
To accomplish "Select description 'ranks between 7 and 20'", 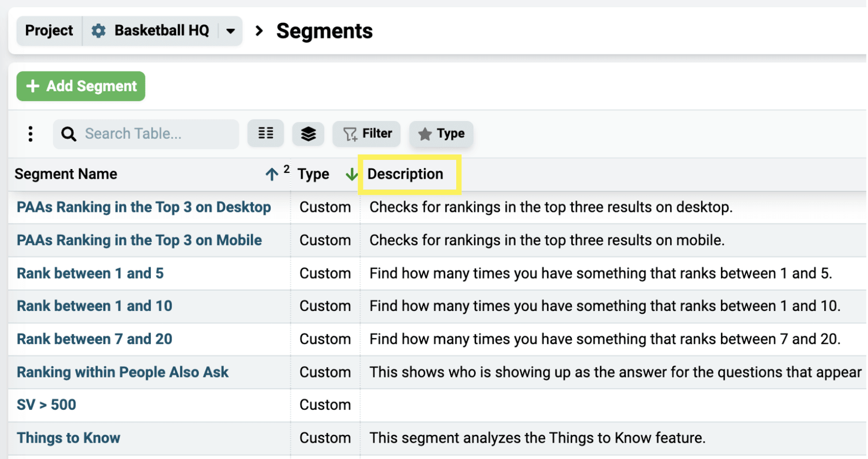I will (x=605, y=339).
